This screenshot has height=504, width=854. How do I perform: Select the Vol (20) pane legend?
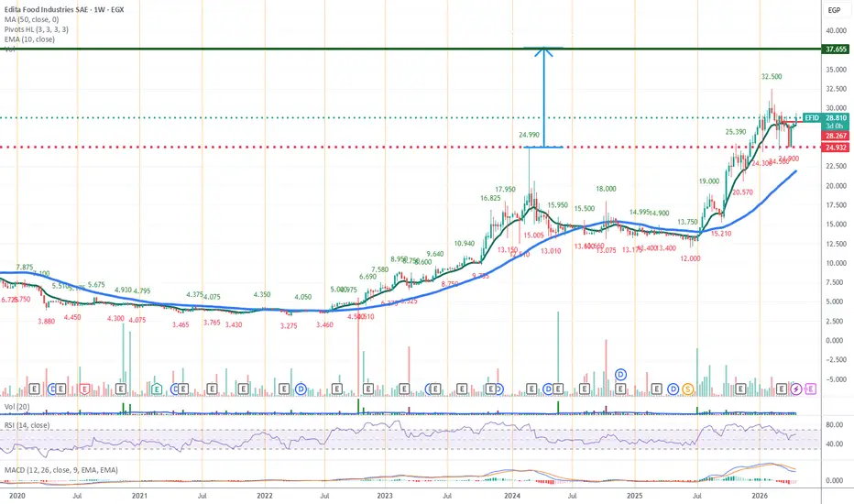(16, 407)
